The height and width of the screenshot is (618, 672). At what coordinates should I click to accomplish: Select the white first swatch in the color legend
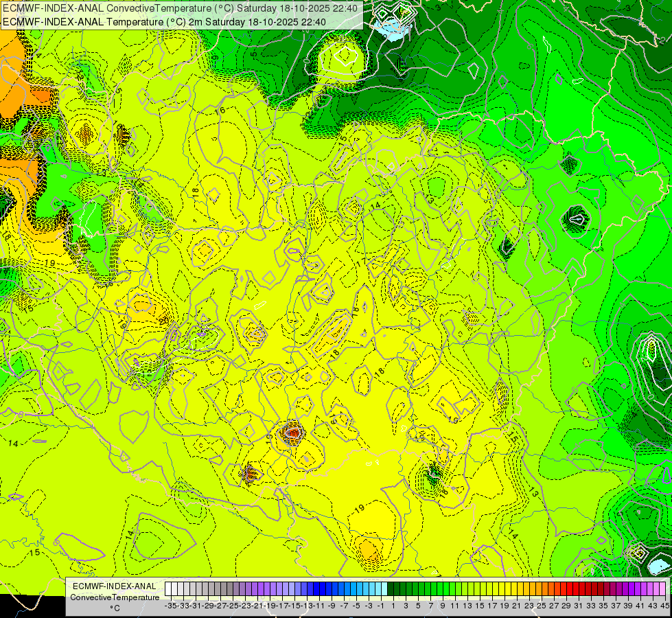168,589
